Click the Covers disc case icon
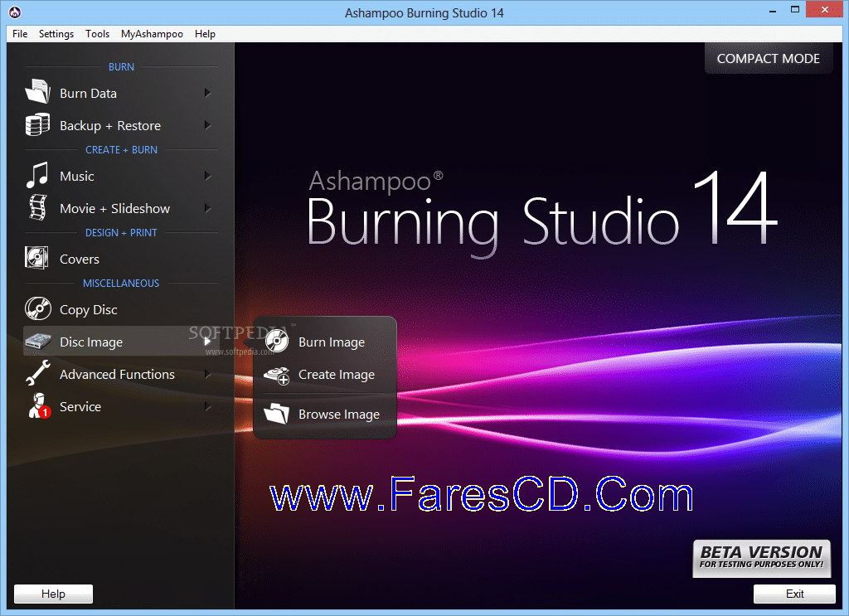 [x=36, y=258]
